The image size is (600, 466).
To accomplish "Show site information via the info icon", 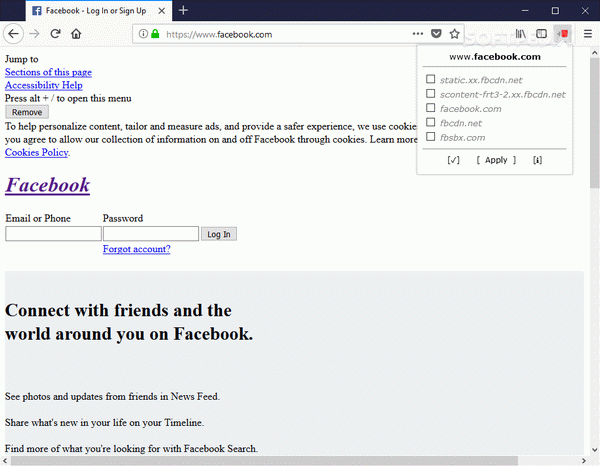I will point(143,34).
